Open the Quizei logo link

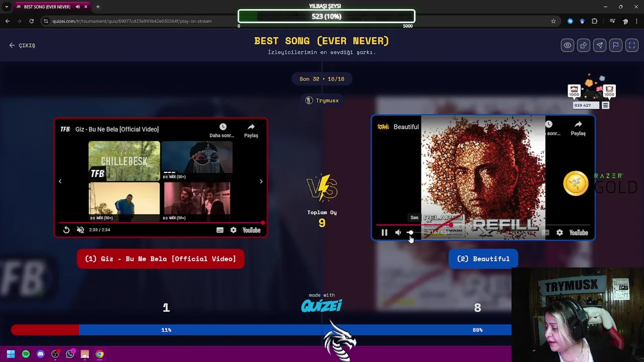coord(321,305)
